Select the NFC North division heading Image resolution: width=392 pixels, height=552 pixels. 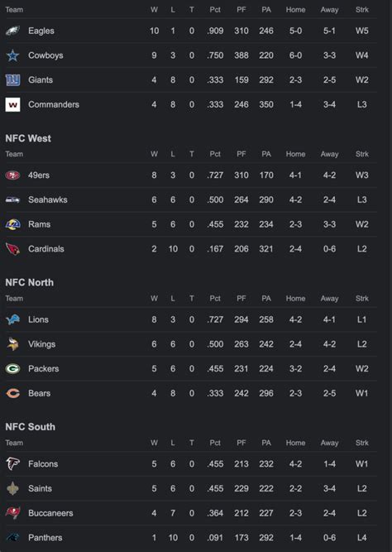[30, 282]
